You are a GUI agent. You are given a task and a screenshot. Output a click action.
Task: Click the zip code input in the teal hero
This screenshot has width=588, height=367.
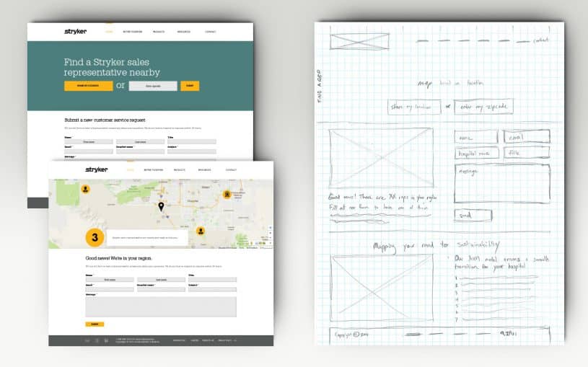152,86
